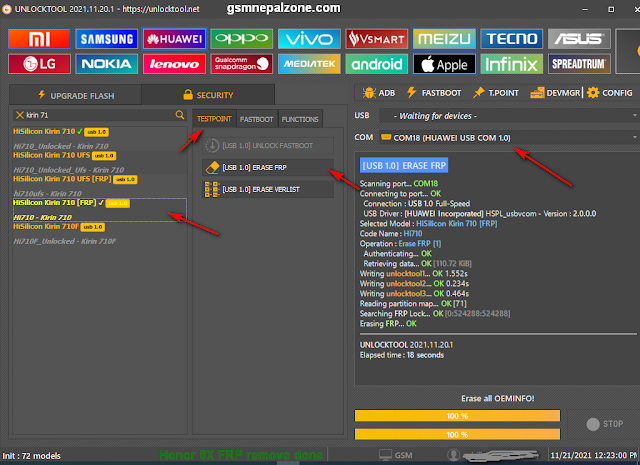Select the Android brand tile
640x465 pixels.
pyautogui.click(x=377, y=64)
